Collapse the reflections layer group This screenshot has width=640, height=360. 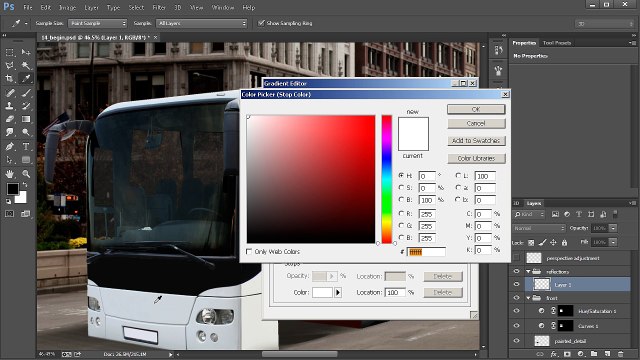click(x=528, y=271)
